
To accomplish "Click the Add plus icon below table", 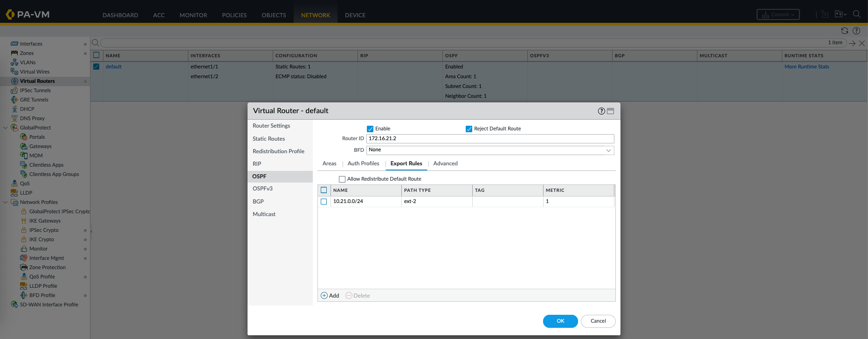I will [x=324, y=296].
